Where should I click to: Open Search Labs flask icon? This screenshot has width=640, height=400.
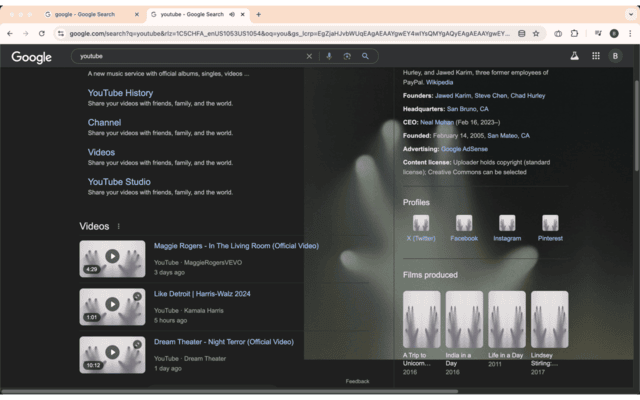(x=574, y=57)
